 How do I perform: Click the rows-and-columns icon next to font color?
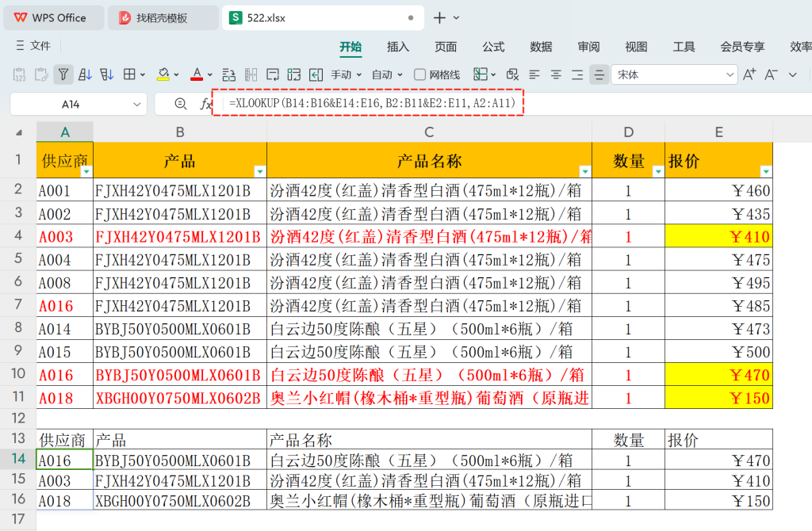tap(229, 74)
